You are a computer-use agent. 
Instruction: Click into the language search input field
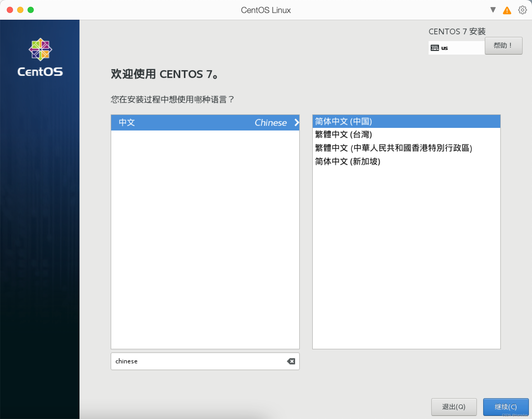[x=197, y=361]
